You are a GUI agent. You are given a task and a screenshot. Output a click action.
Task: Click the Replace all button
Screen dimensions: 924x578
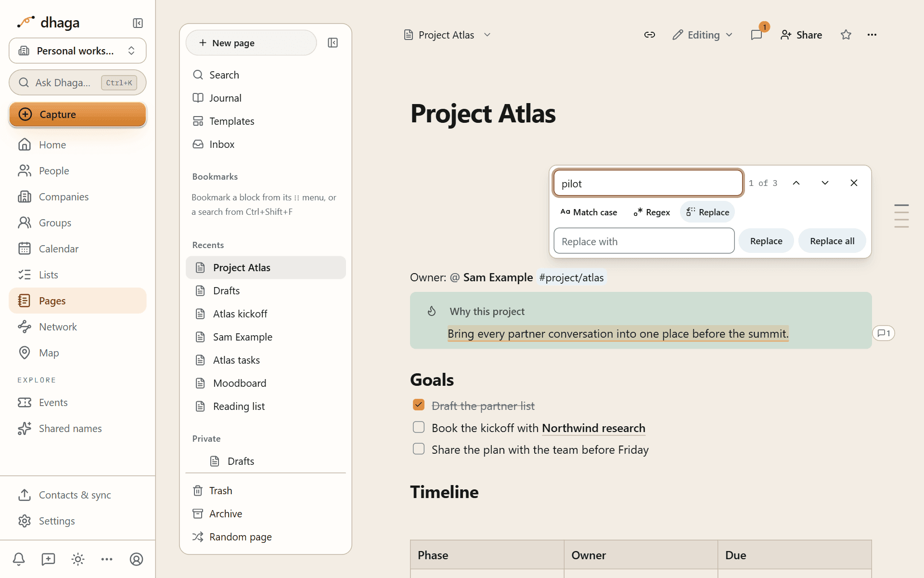point(832,241)
